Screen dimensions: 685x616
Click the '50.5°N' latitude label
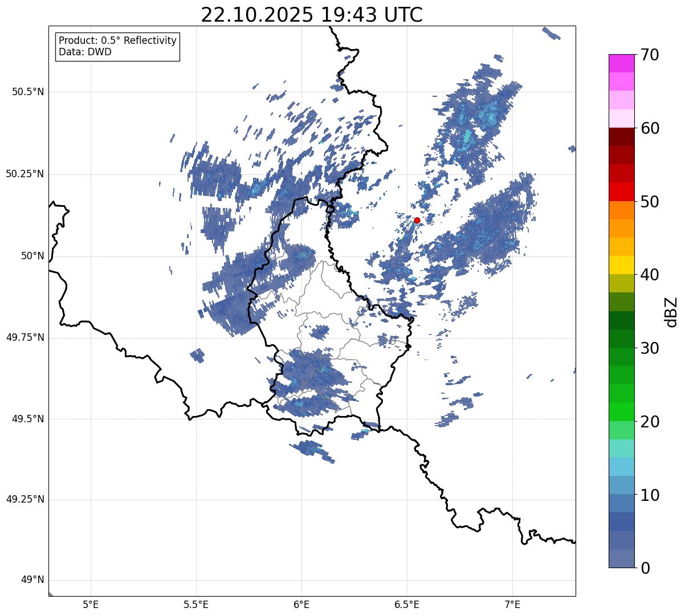pos(28,92)
